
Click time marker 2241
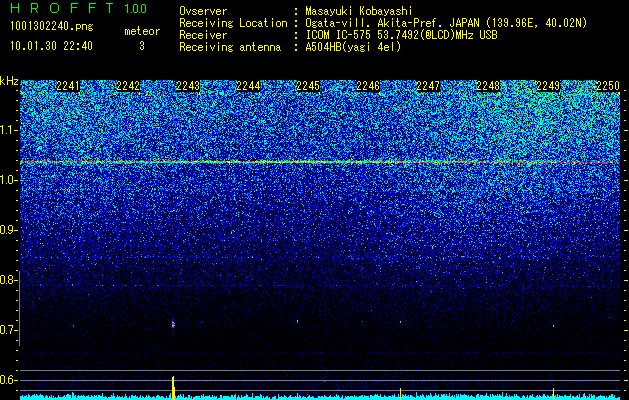pos(68,86)
